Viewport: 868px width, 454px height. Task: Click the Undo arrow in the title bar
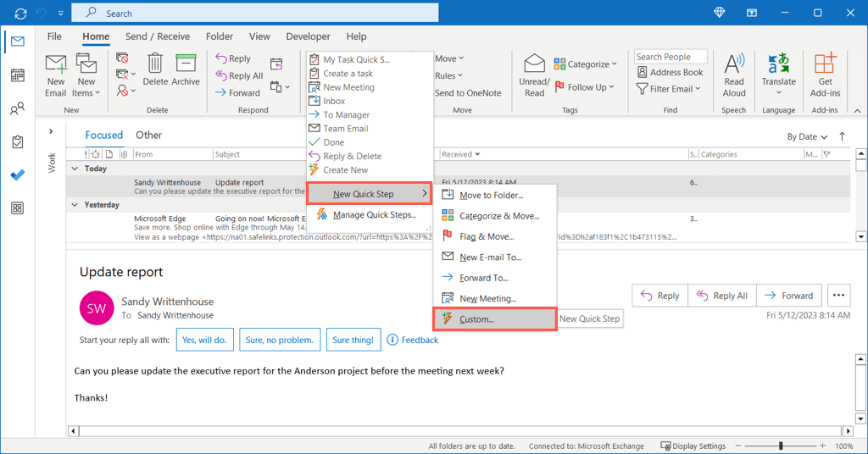(x=41, y=14)
